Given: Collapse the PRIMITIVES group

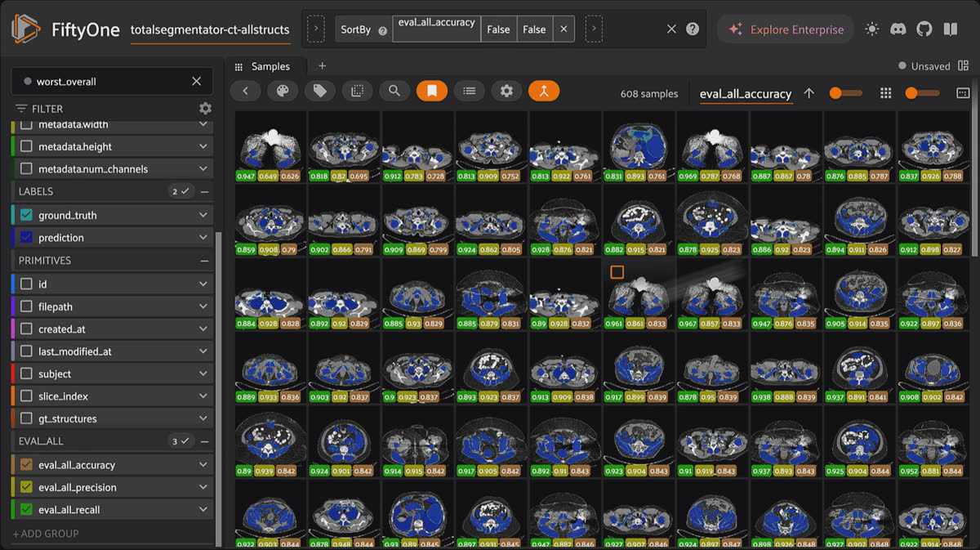Looking at the screenshot, I should pyautogui.click(x=204, y=261).
